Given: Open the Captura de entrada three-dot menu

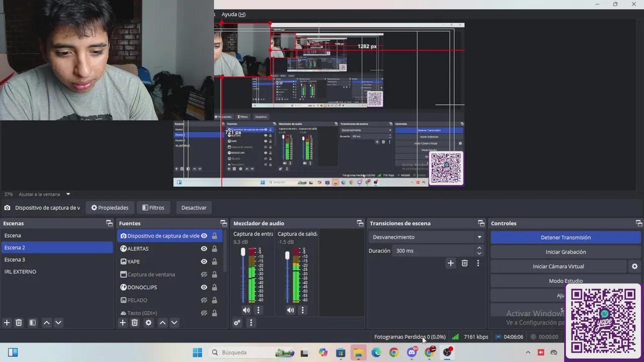Looking at the screenshot, I should 258,310.
